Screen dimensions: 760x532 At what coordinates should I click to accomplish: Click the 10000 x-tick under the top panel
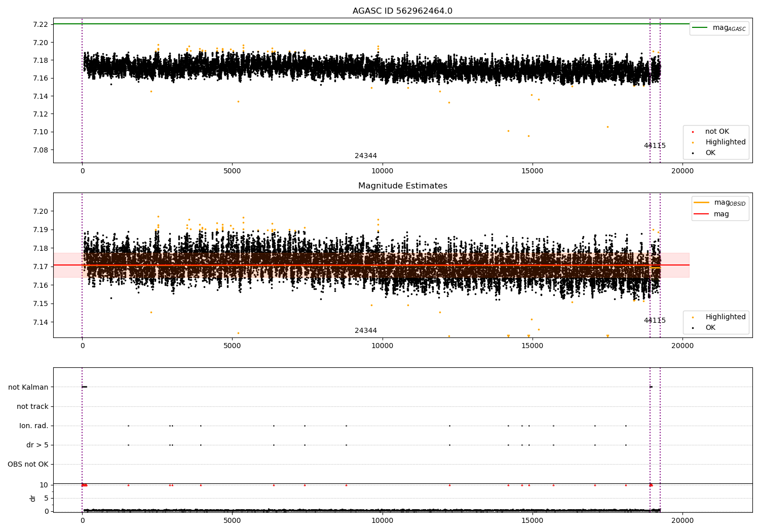click(x=382, y=171)
